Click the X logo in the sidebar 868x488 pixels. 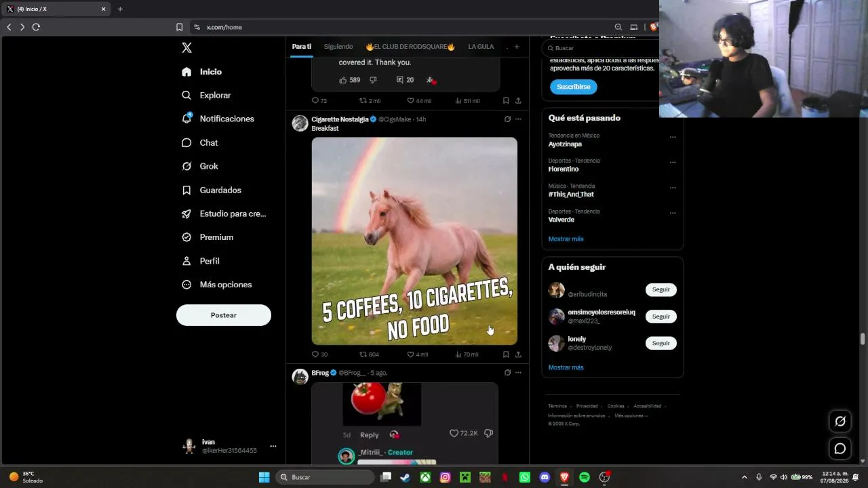pyautogui.click(x=187, y=47)
